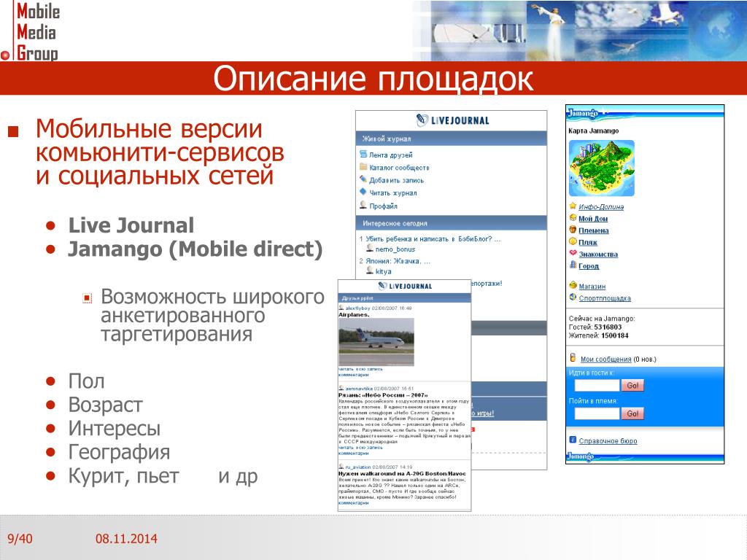The image size is (747, 560).
Task: Select the slide title Описание площадок
Action: pos(373,79)
